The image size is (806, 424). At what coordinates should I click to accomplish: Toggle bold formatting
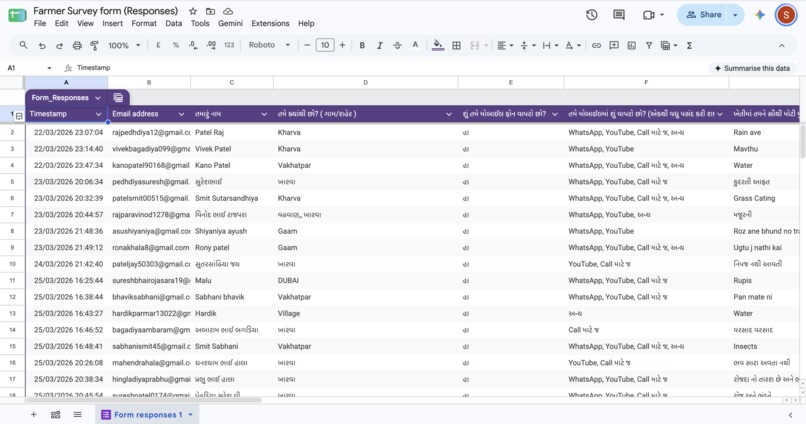pyautogui.click(x=362, y=45)
